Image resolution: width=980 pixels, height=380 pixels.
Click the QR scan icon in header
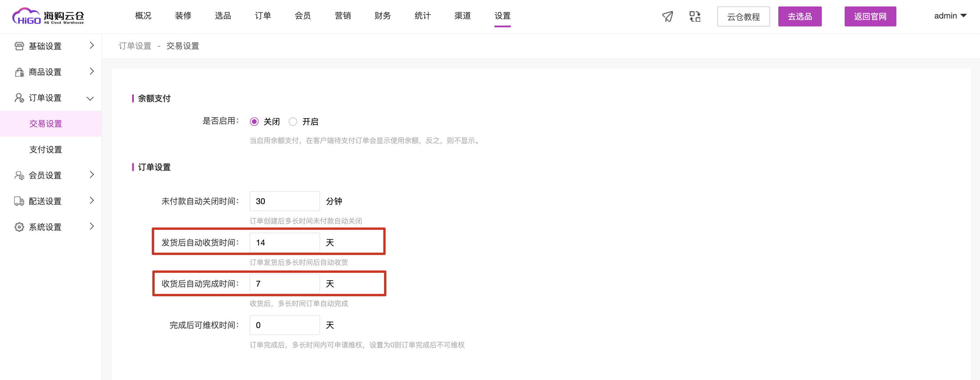coord(695,16)
